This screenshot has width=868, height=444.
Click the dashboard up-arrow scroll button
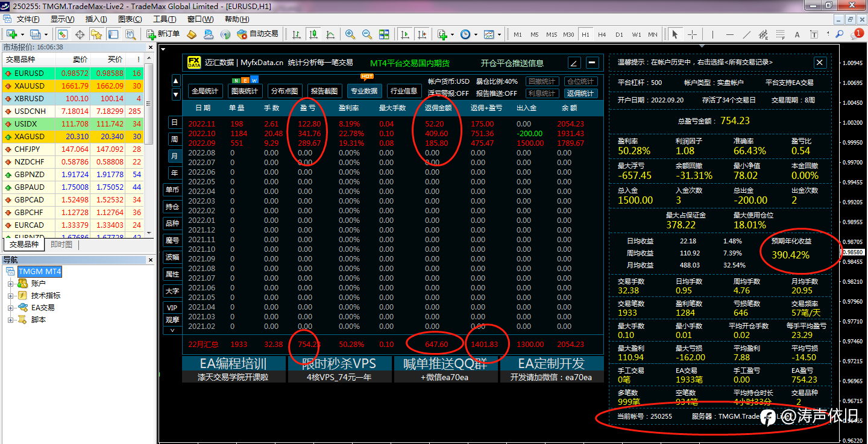point(175,80)
